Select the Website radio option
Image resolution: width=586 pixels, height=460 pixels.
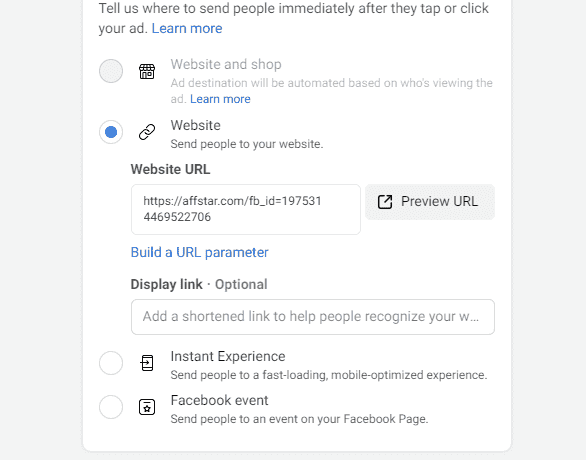pyautogui.click(x=111, y=132)
